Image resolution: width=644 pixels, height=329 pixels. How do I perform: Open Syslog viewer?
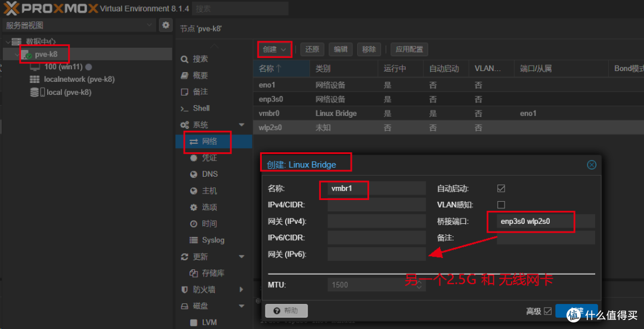click(x=213, y=240)
